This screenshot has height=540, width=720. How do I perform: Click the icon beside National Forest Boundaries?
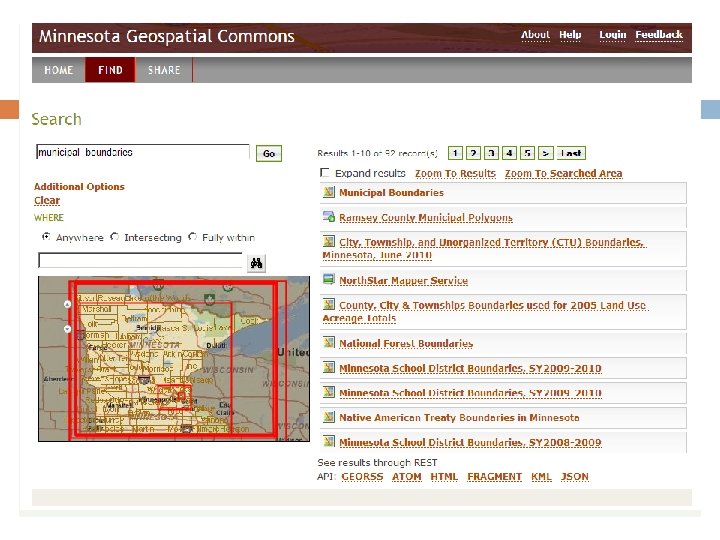point(329,342)
